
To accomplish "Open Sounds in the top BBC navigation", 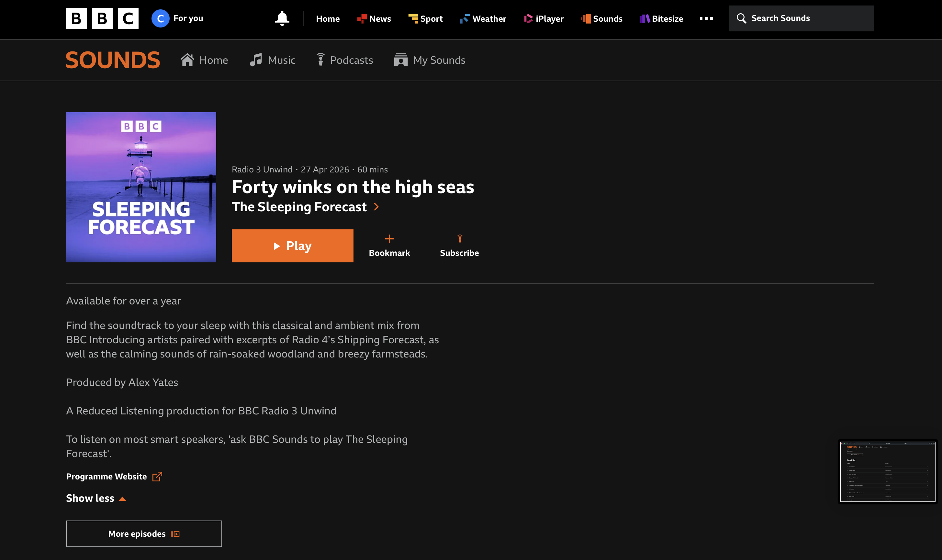I will (x=601, y=18).
